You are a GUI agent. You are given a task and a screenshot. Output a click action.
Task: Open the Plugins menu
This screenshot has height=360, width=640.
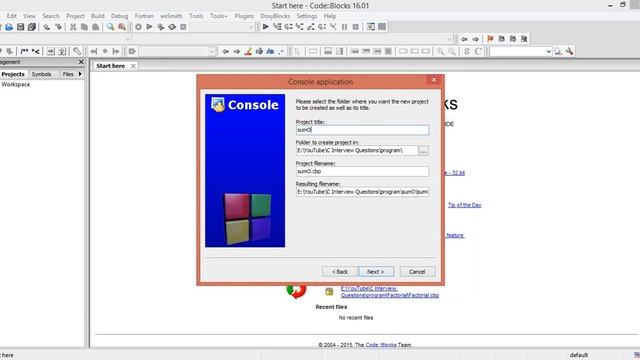click(244, 16)
